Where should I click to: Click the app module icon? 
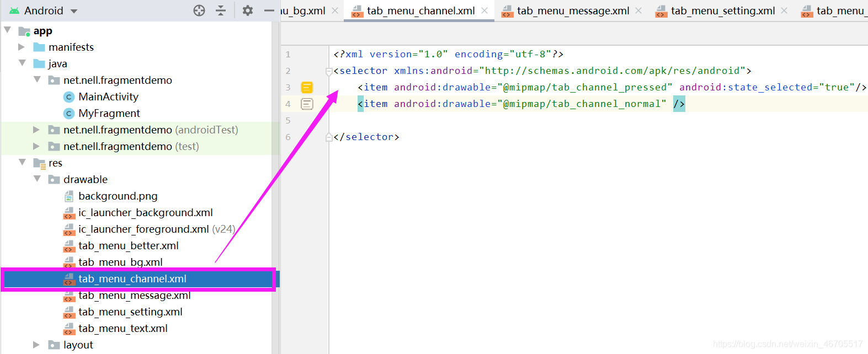24,31
